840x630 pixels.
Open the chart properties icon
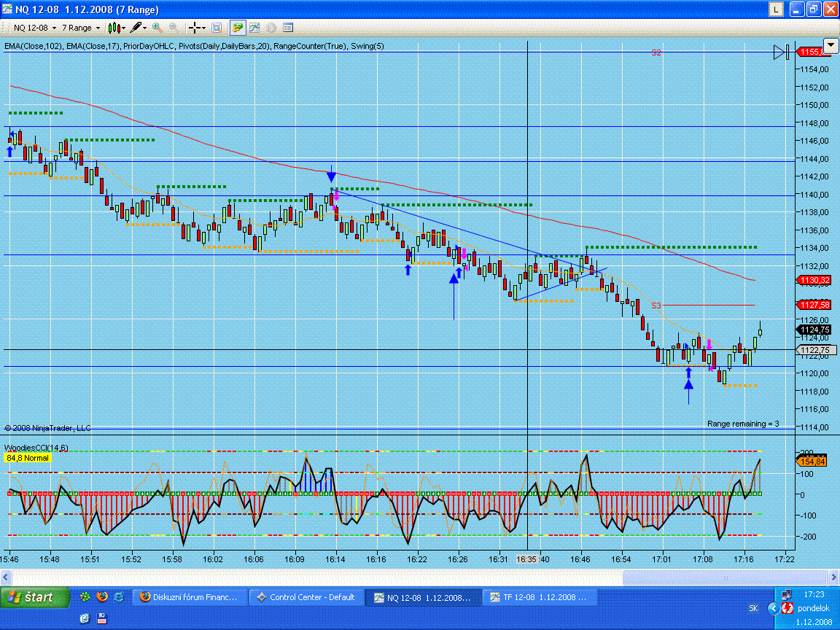[x=288, y=28]
